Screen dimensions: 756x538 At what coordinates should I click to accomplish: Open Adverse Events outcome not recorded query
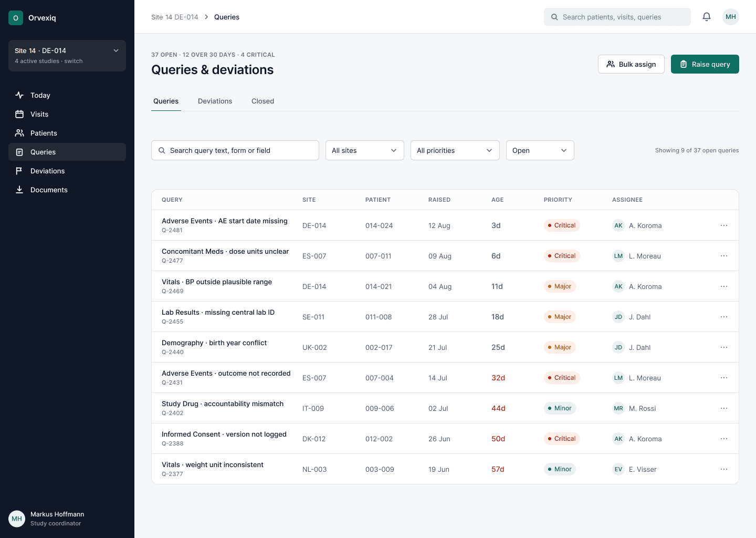click(226, 374)
